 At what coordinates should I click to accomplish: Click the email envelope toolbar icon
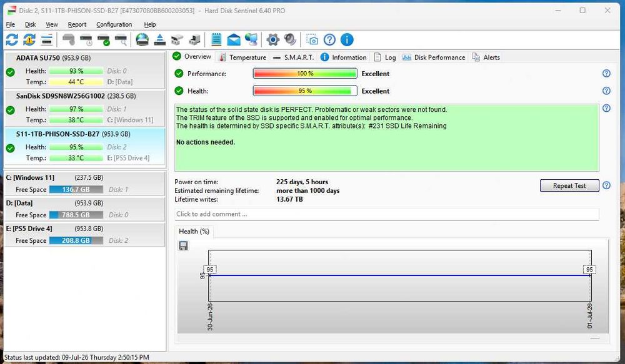coord(234,40)
